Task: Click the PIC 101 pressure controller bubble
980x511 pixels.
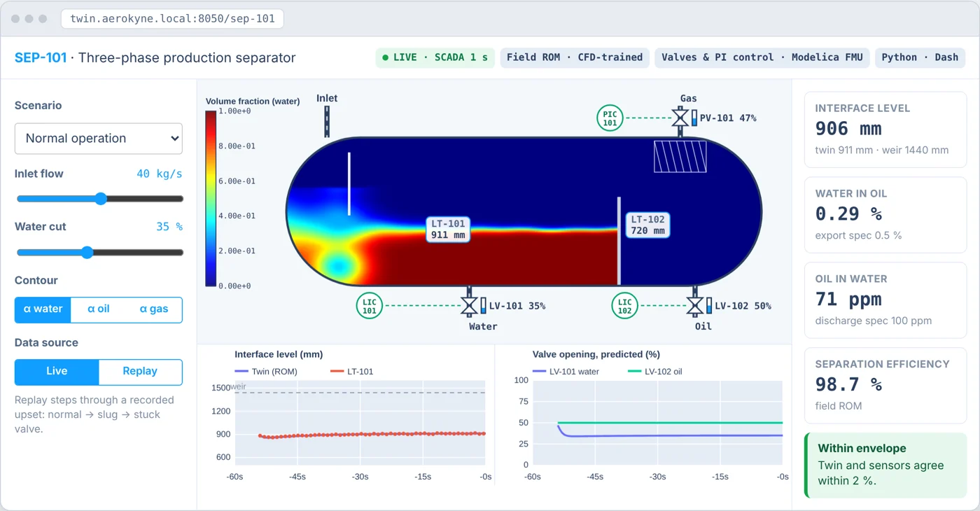Action: 610,118
